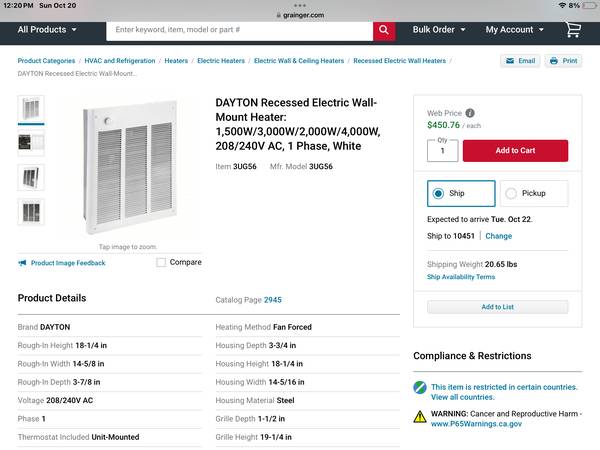The height and width of the screenshot is (450, 600).
Task: Select the third angled heater thumbnail
Action: [x=31, y=177]
